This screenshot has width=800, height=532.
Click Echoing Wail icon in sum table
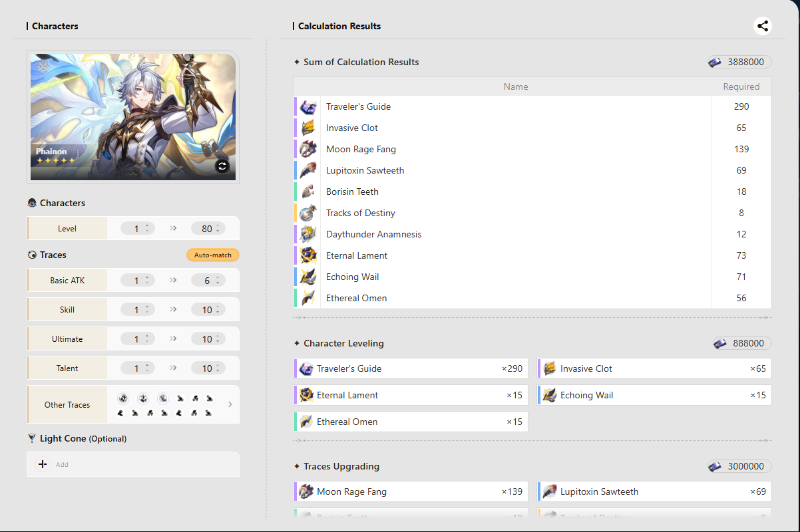[308, 277]
